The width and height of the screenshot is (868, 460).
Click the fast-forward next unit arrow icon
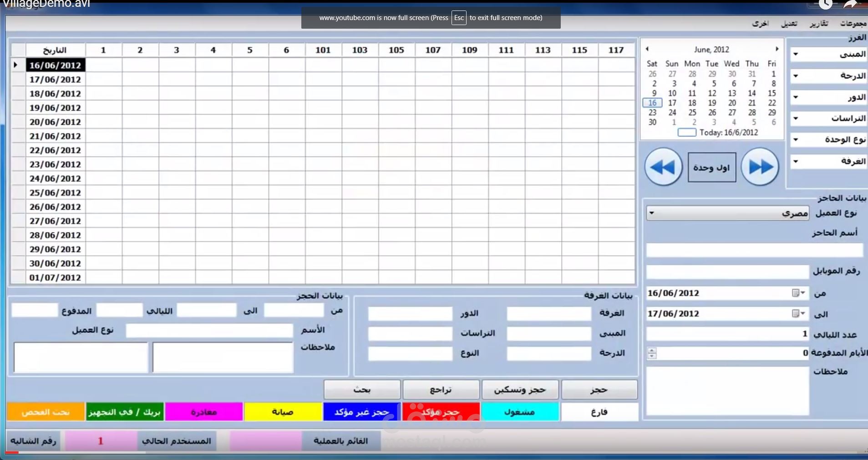(x=760, y=167)
